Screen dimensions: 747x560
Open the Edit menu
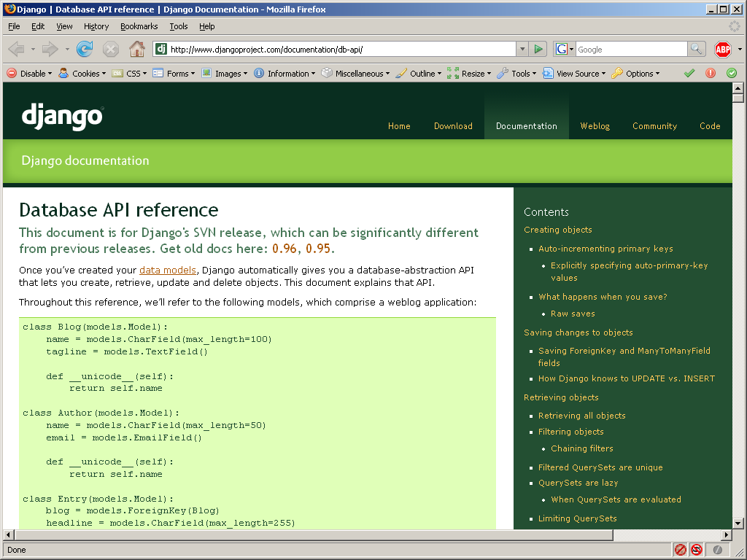38,26
